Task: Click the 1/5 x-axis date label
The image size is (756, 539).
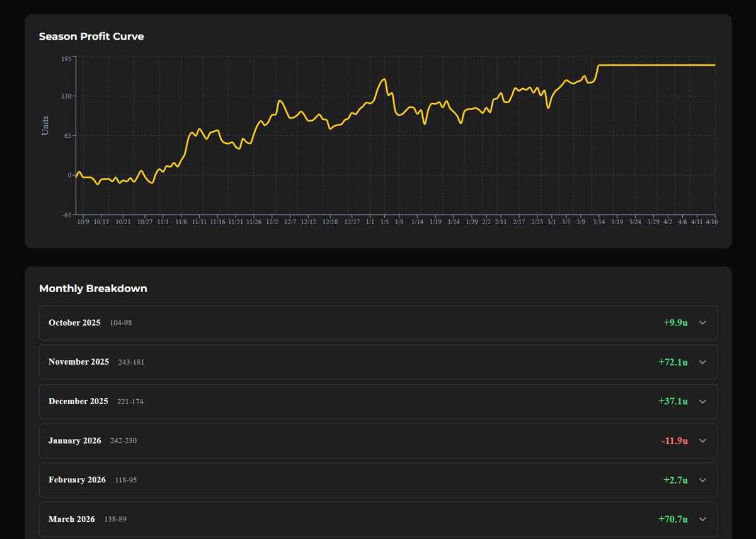Action: [384, 222]
